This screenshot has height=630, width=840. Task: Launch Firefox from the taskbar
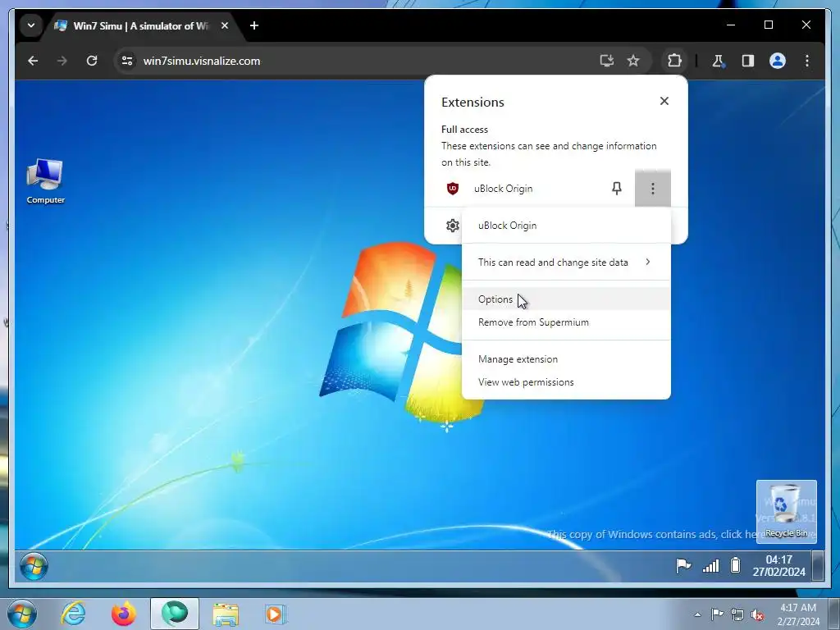click(x=124, y=614)
